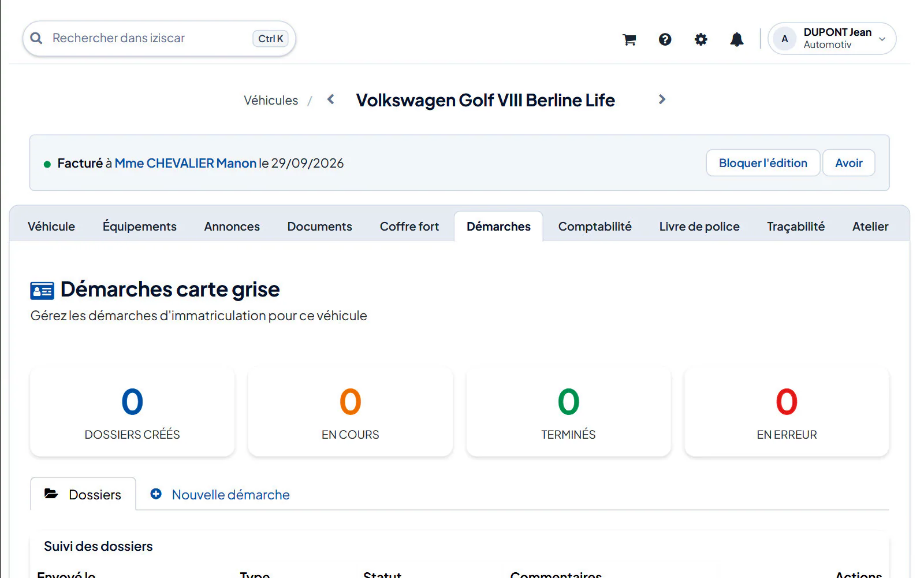Viewport: 924px width, 578px height.
Task: Open the shopping cart icon
Action: (629, 39)
